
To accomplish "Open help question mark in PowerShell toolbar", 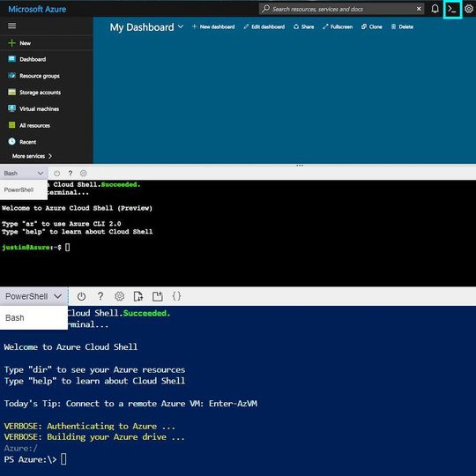I will coord(100,296).
